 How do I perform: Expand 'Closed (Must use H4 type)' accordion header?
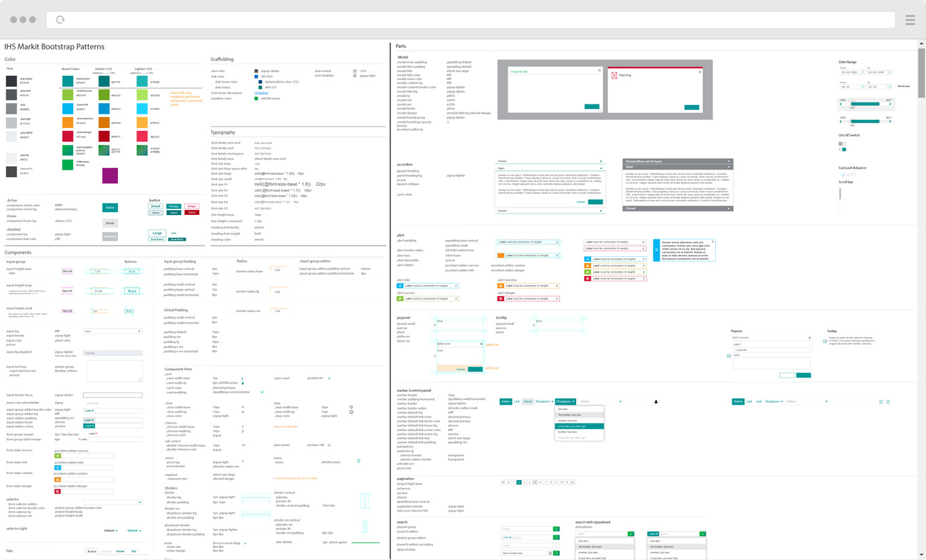click(678, 161)
